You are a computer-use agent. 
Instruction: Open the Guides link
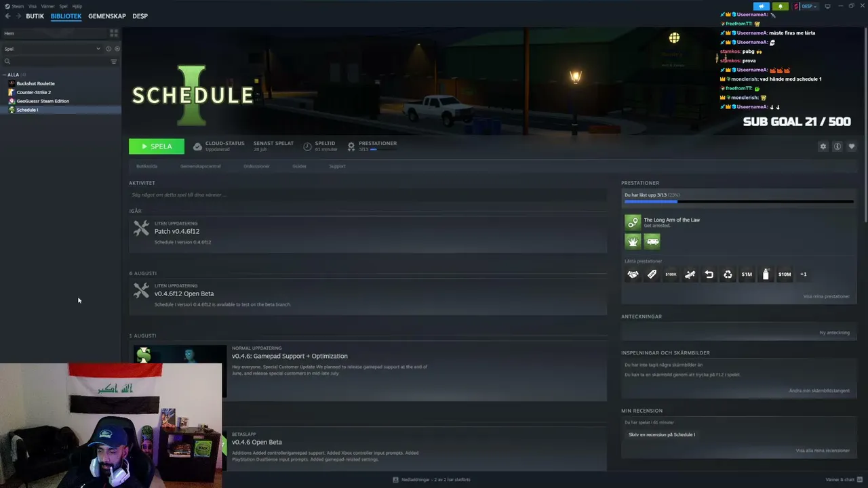[x=299, y=166]
